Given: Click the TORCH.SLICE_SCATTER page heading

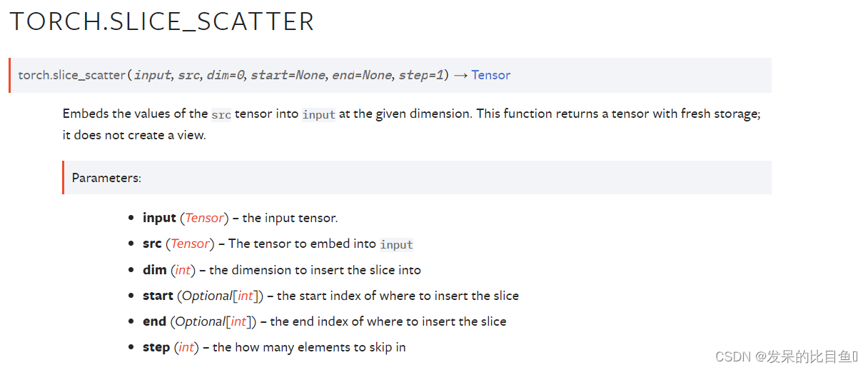Looking at the screenshot, I should [x=162, y=21].
